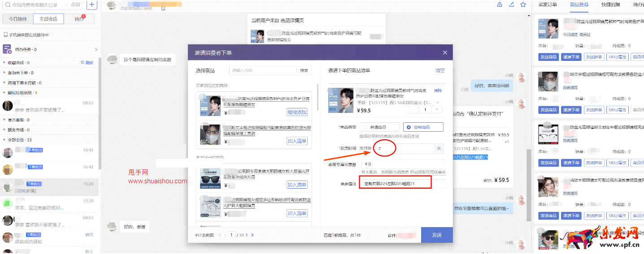644x254 pixels.
Task: Click the plus icon beside customer search
Action: 91,5
